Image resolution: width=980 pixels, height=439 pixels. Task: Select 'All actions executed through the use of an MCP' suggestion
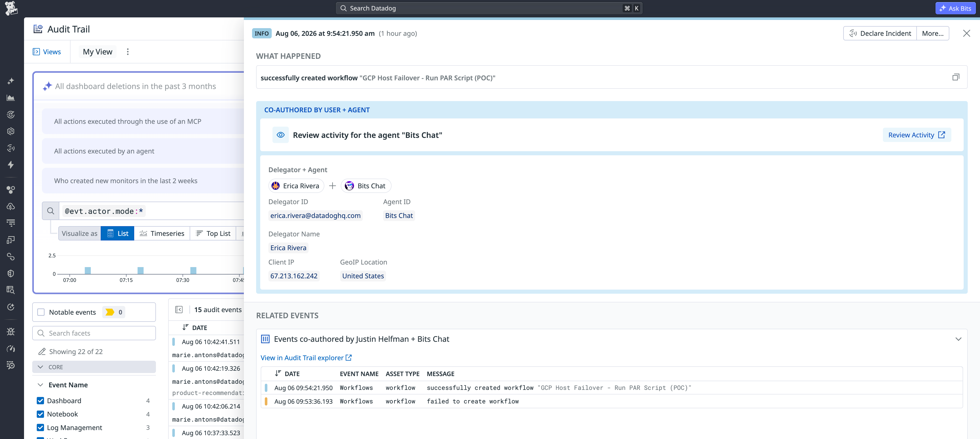143,122
